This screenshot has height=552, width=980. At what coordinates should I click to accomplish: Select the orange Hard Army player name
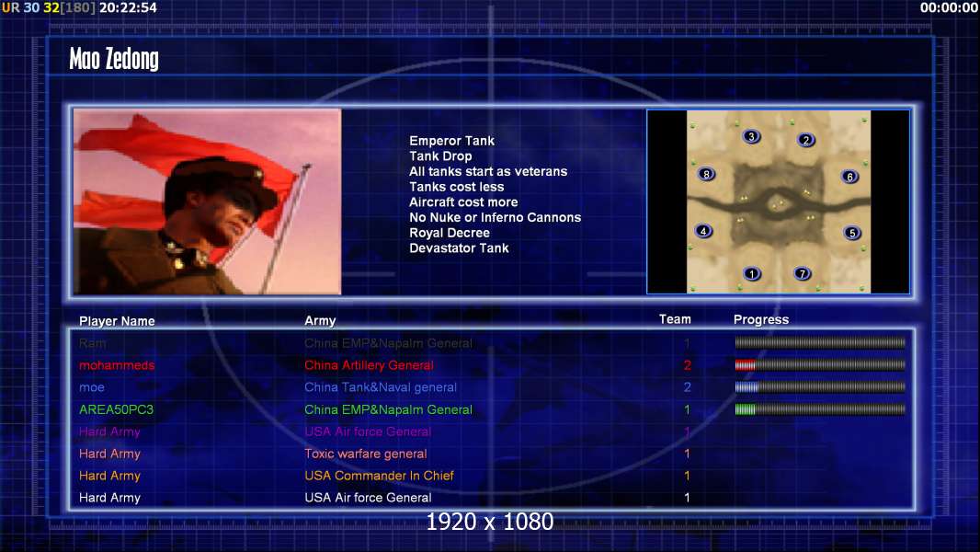[x=109, y=476]
